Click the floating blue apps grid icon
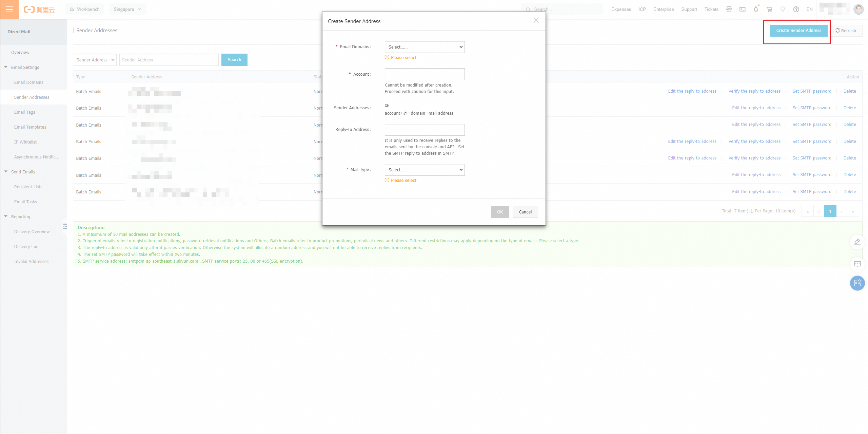 point(857,283)
